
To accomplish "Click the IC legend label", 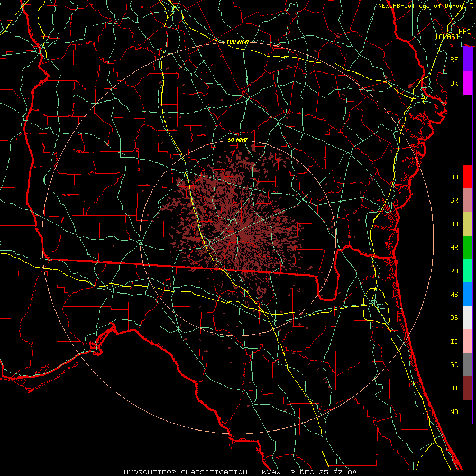I will tap(454, 342).
